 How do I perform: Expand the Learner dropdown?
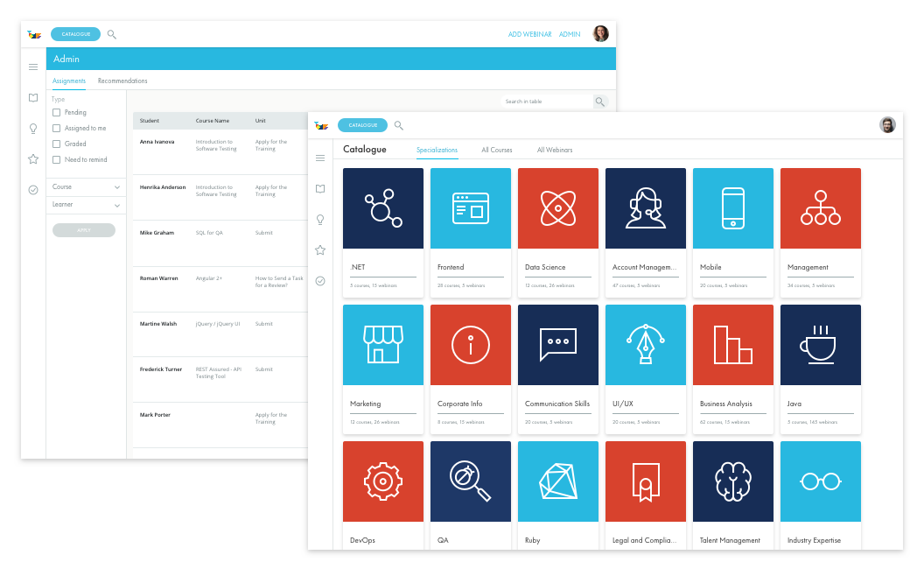point(85,205)
